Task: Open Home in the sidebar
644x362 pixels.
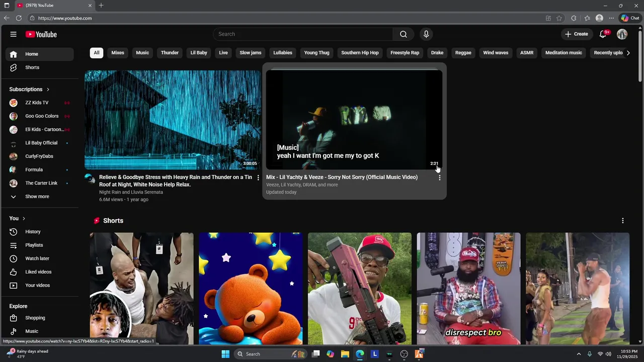Action: click(40, 54)
